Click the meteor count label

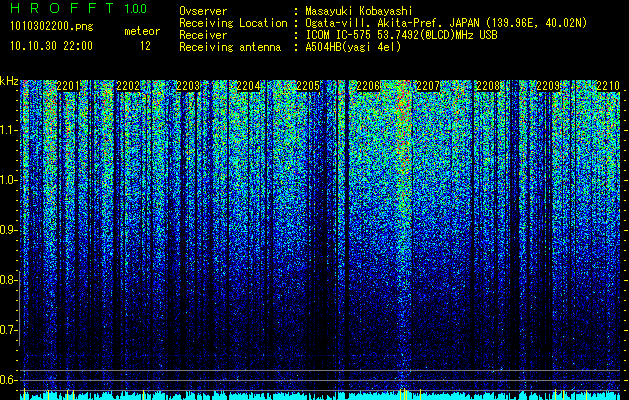(142, 31)
